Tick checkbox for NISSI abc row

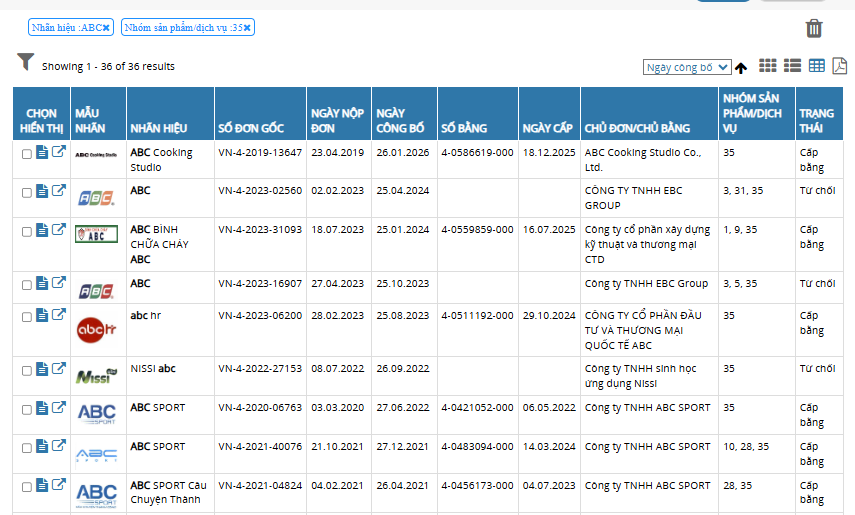click(x=26, y=370)
